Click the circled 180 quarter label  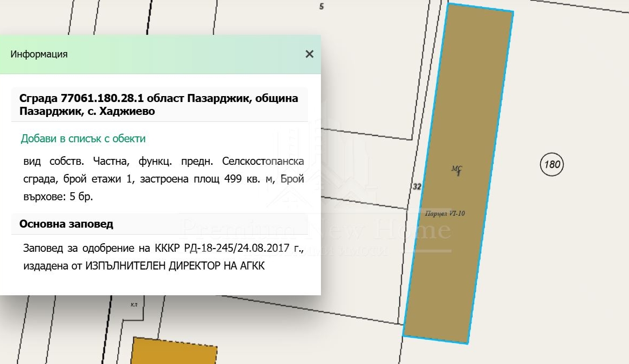tap(552, 164)
